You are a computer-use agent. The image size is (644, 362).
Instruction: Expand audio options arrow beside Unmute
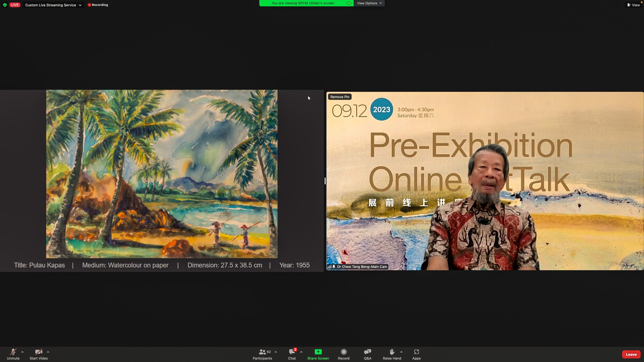click(x=22, y=352)
